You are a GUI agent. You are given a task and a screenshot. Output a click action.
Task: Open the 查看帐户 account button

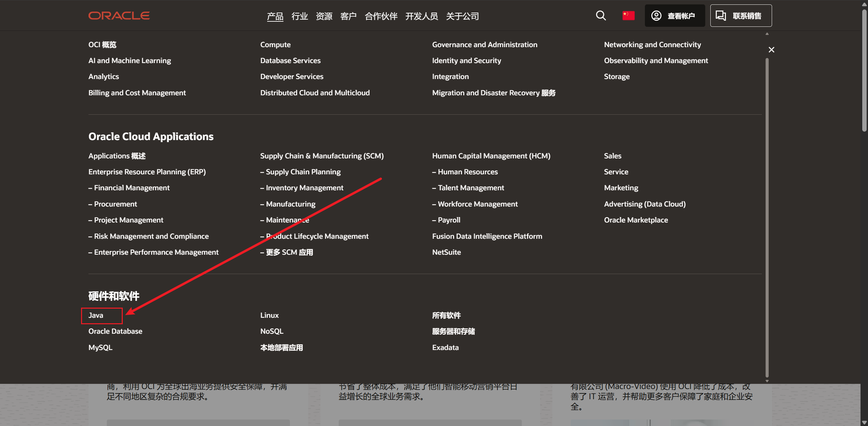[x=675, y=16]
